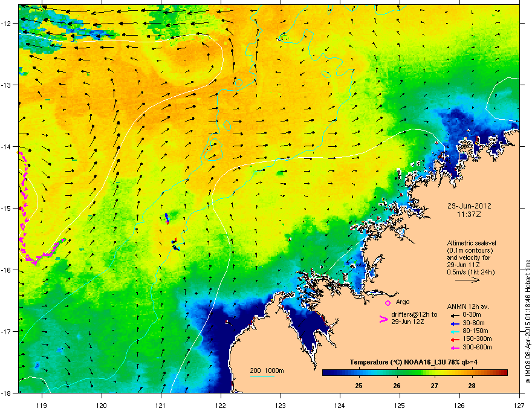The image size is (532, 411).
Task: Click the 'Altimetric sealevel' text
Action: (472, 243)
